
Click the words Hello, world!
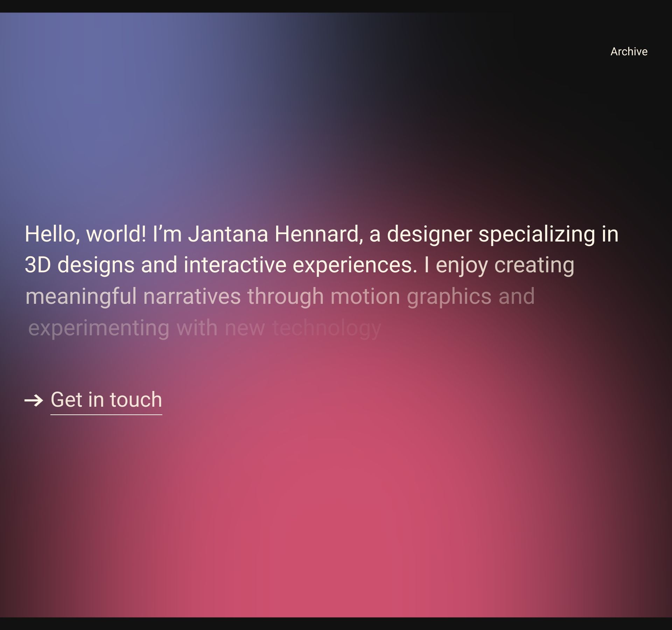tap(85, 234)
